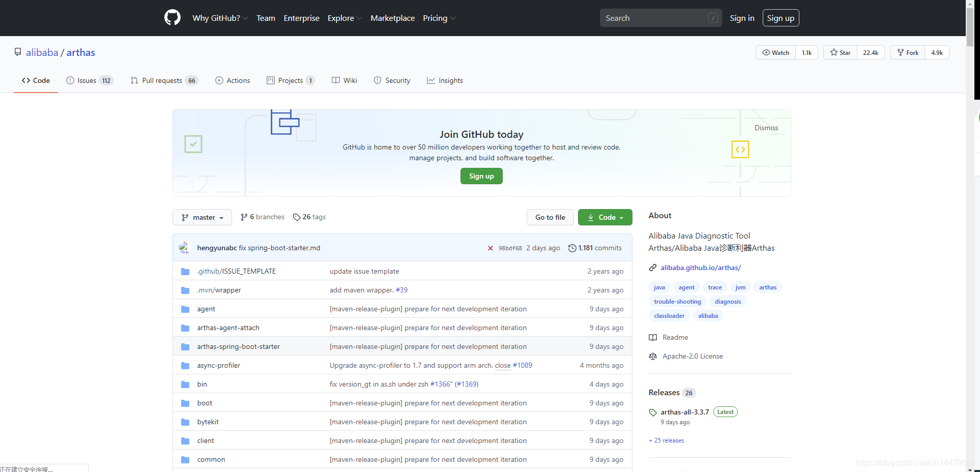The height and width of the screenshot is (472, 980).
Task: Click the folder icon beside common
Action: coord(185,460)
